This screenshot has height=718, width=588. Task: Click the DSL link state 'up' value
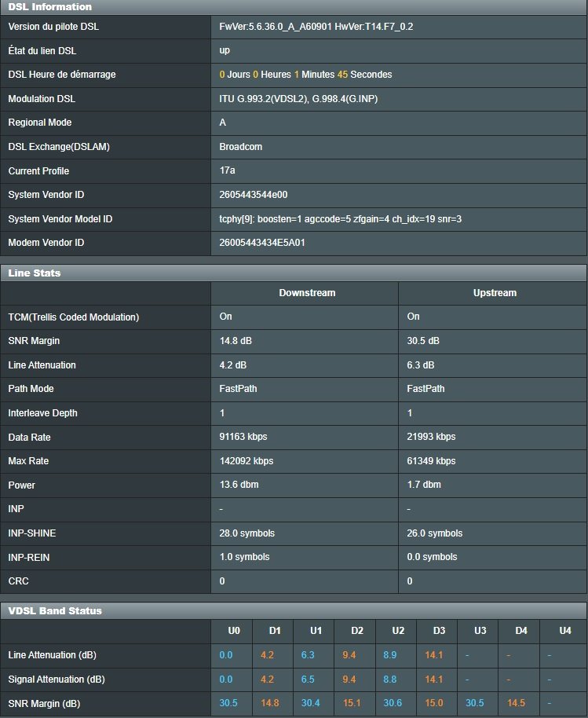[x=225, y=51]
